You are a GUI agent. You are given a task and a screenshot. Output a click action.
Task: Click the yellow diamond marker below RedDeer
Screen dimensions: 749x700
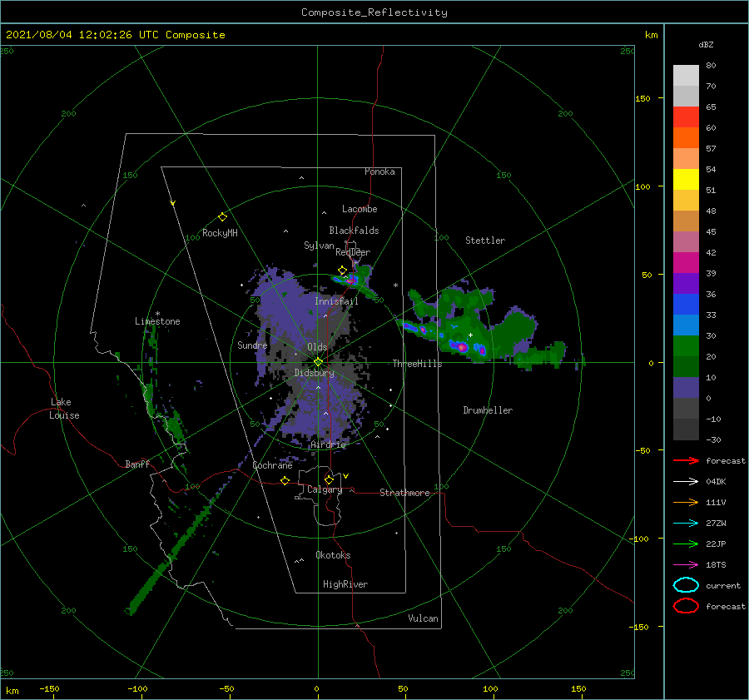[x=342, y=271]
